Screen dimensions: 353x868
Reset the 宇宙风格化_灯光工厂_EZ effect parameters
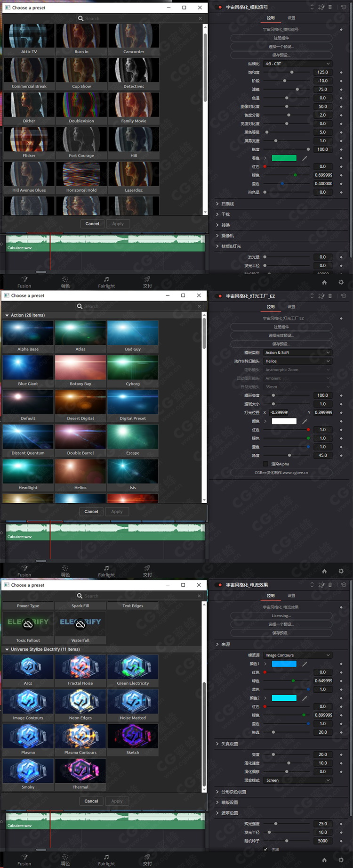[x=344, y=296]
